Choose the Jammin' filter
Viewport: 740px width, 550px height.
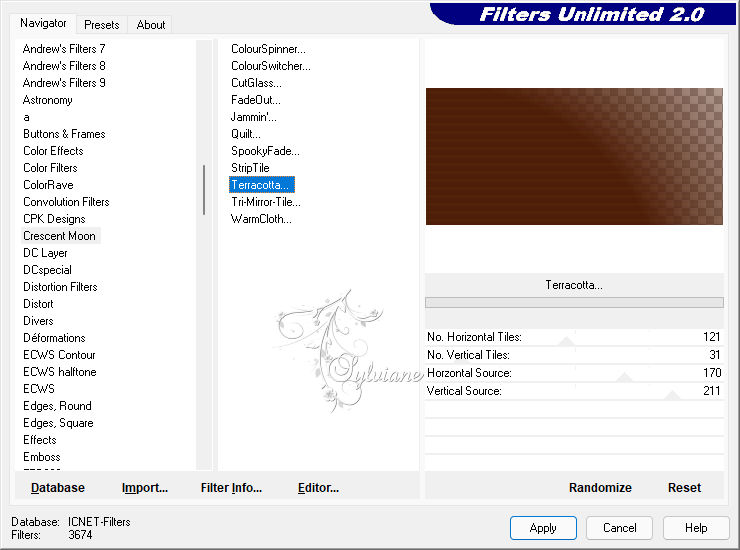pos(253,117)
